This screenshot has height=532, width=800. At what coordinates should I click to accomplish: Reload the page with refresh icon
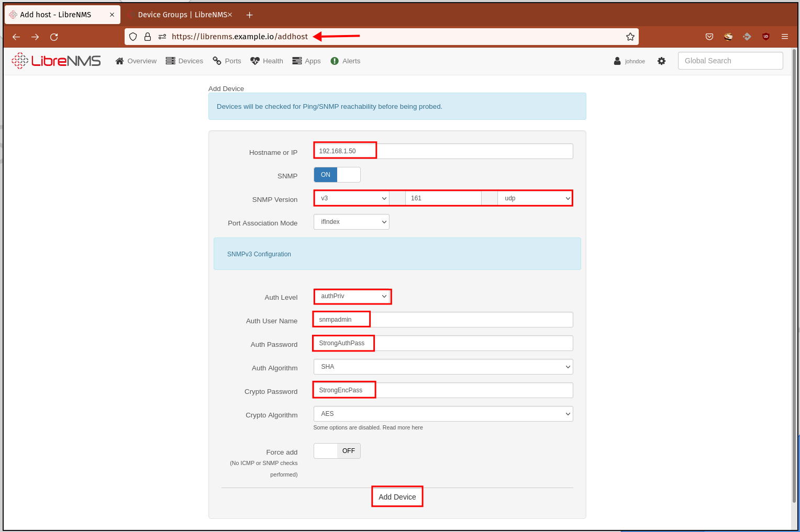pos(54,37)
